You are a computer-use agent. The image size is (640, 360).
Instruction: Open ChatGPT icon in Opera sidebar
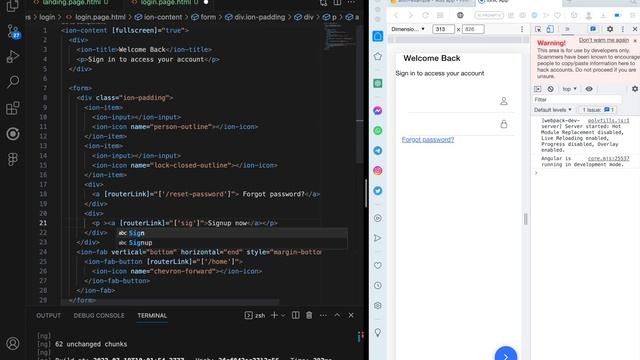tap(378, 83)
